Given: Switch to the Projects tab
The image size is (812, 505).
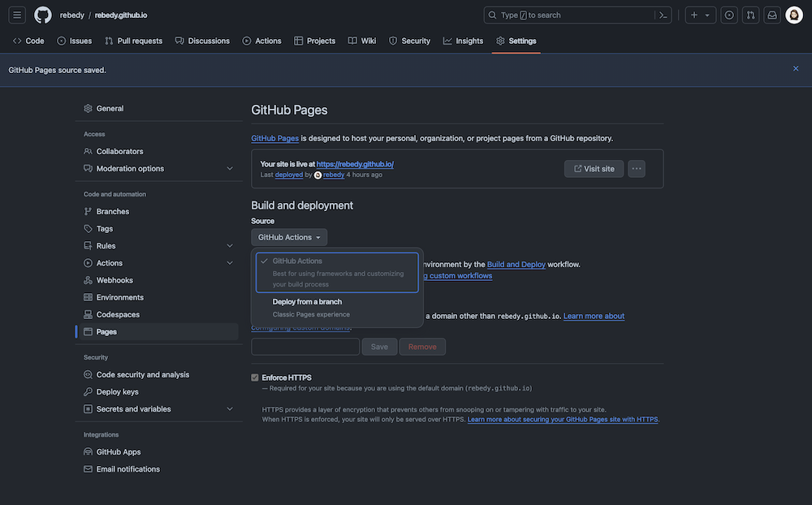Looking at the screenshot, I should tap(315, 41).
